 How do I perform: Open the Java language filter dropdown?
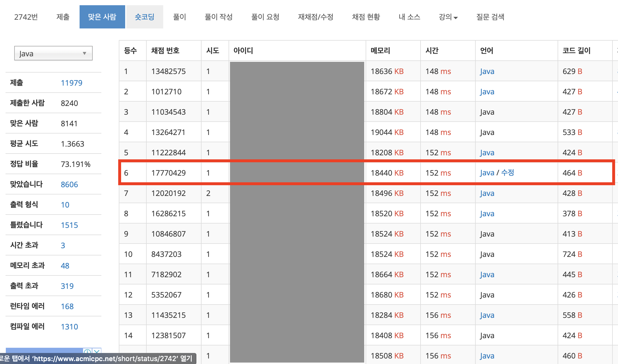(x=53, y=53)
